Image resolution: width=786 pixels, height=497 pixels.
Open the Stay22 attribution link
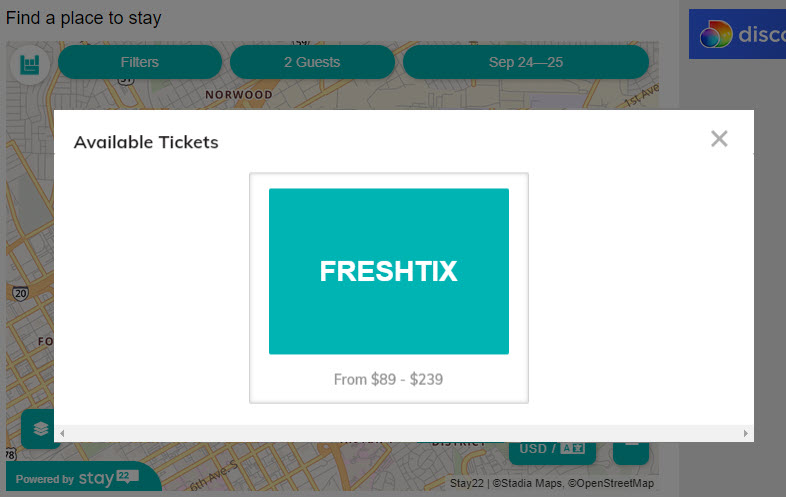click(x=467, y=483)
